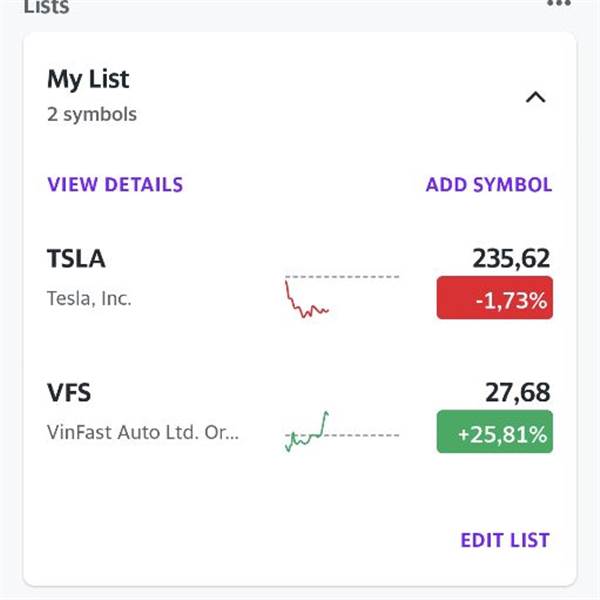Open the green VinFast sparkline chart
The image size is (600, 600).
308,431
